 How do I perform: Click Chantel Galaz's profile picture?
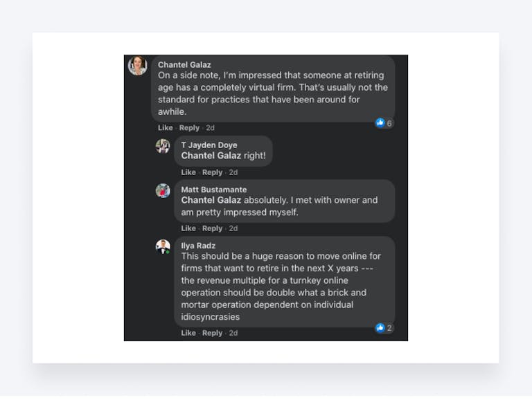[x=137, y=66]
